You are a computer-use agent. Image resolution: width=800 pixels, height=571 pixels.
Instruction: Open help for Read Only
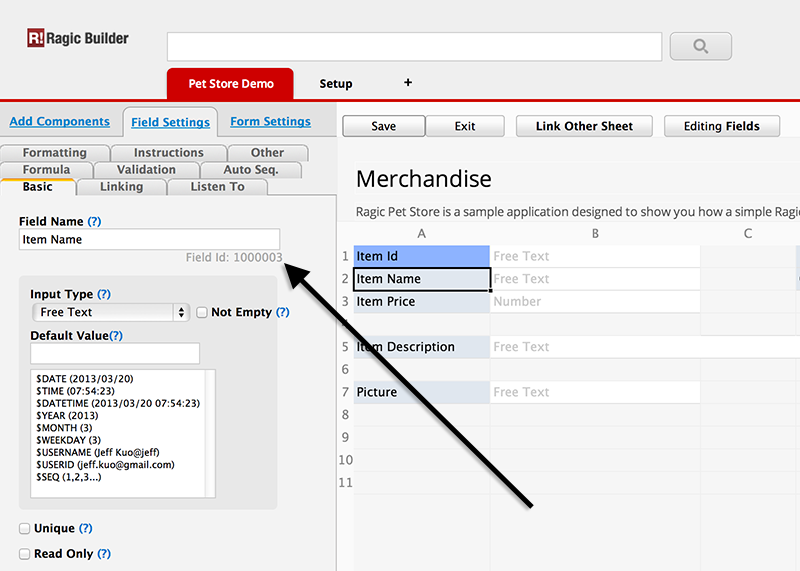click(104, 554)
